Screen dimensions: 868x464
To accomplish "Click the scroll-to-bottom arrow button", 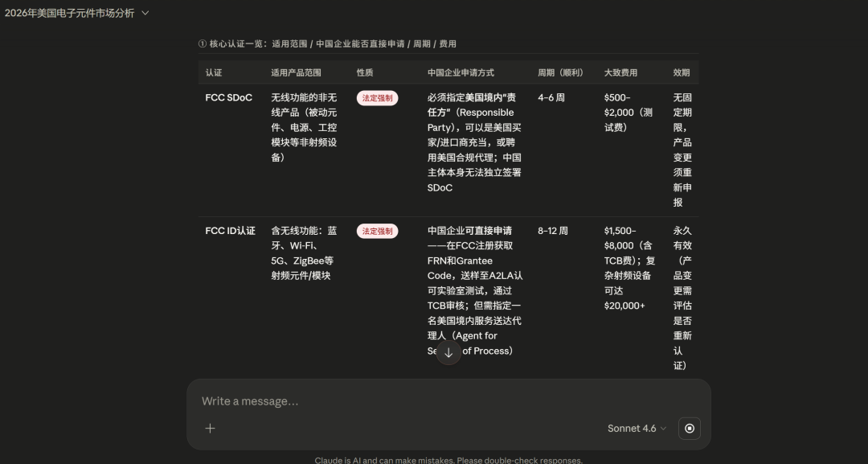I will (448, 353).
